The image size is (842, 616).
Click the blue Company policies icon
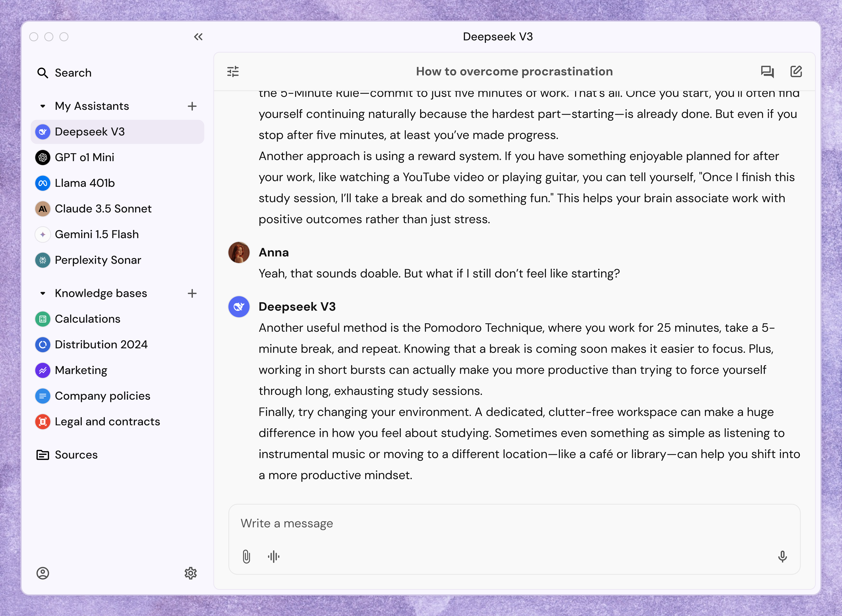tap(43, 396)
